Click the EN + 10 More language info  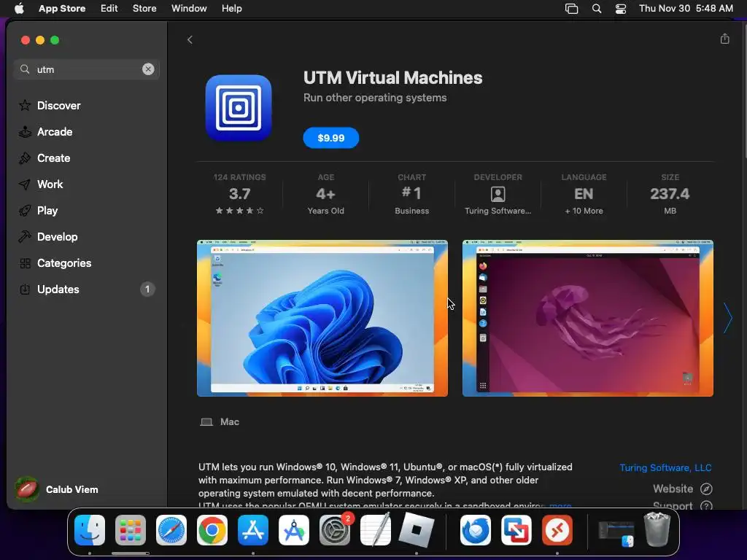[584, 194]
